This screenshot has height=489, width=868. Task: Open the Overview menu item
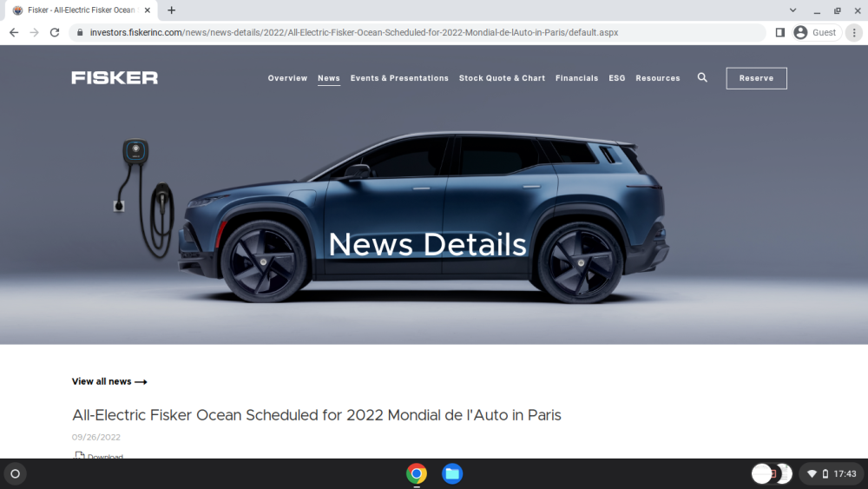[x=287, y=78]
